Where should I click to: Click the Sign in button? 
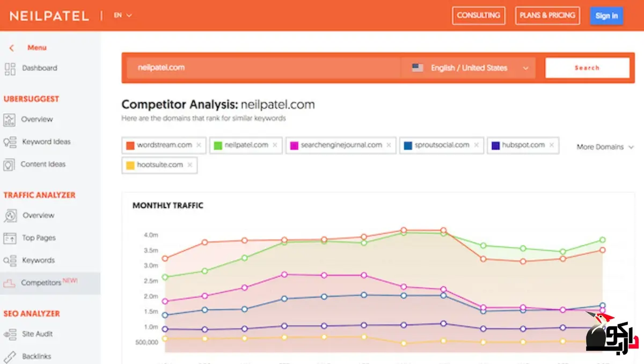point(606,16)
